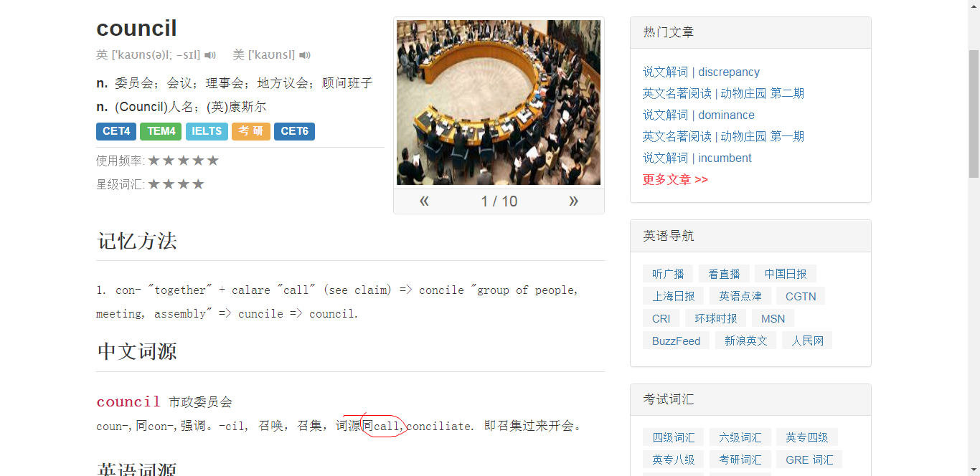Open the 听广播 navigation link
This screenshot has width=980, height=476.
point(668,274)
